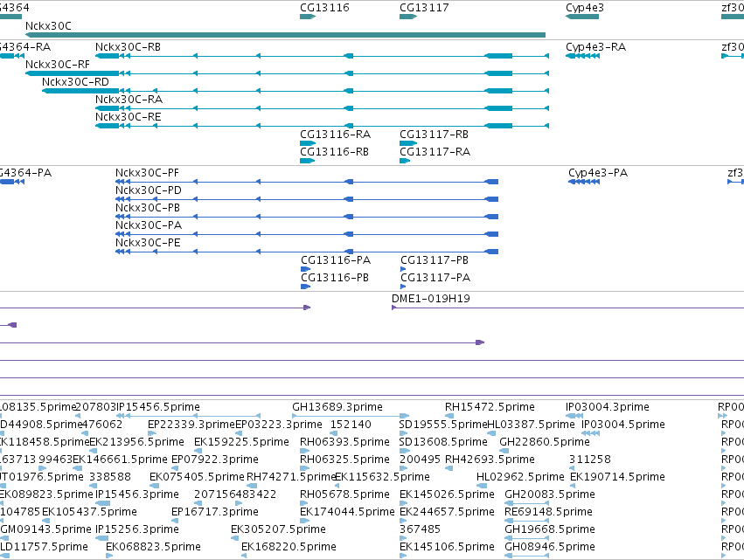Click the Cyp4e3-PA coding exon glyph
This screenshot has height=560, width=744.
[x=584, y=182]
